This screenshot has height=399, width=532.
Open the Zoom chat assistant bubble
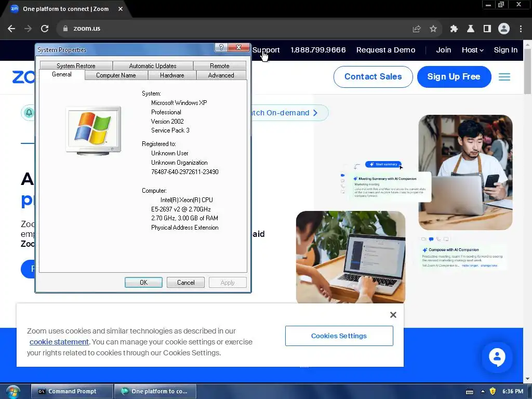point(497,357)
